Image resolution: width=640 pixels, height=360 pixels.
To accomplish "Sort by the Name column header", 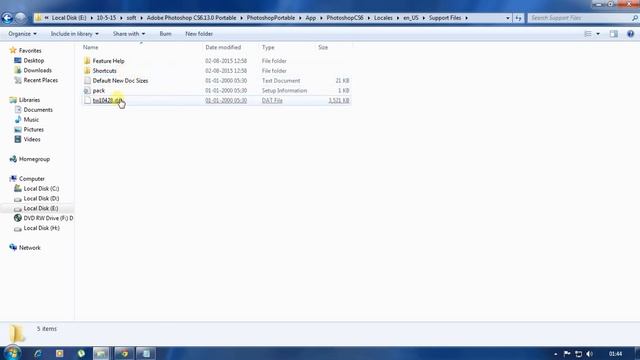I will click(91, 47).
